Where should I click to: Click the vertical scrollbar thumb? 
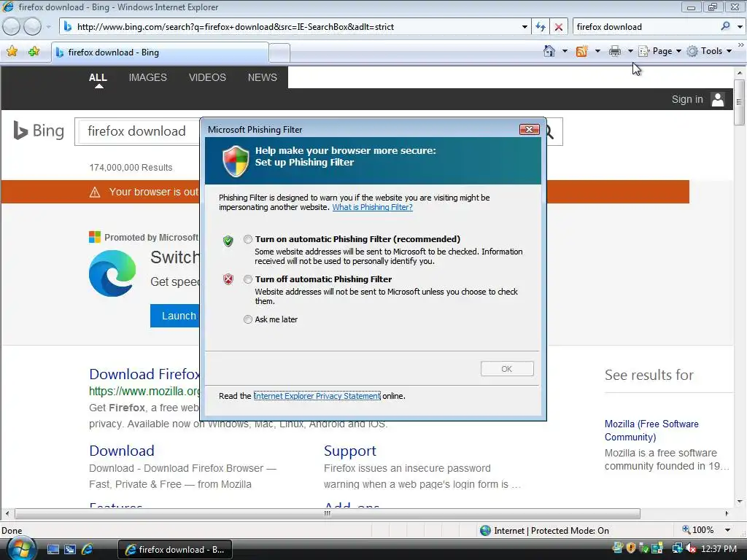coord(739,103)
